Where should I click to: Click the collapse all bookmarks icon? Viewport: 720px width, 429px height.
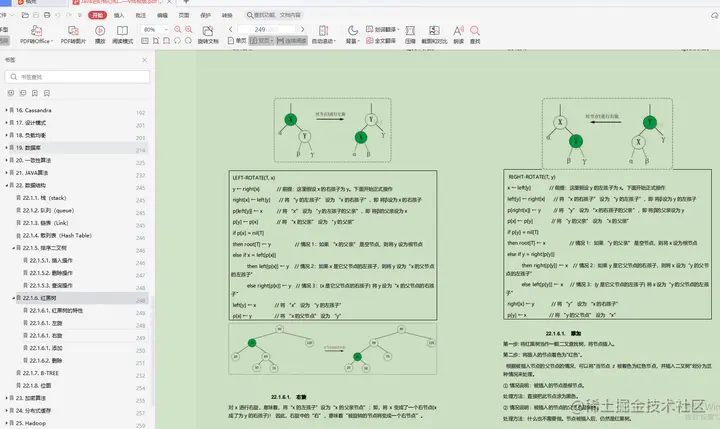(23, 93)
